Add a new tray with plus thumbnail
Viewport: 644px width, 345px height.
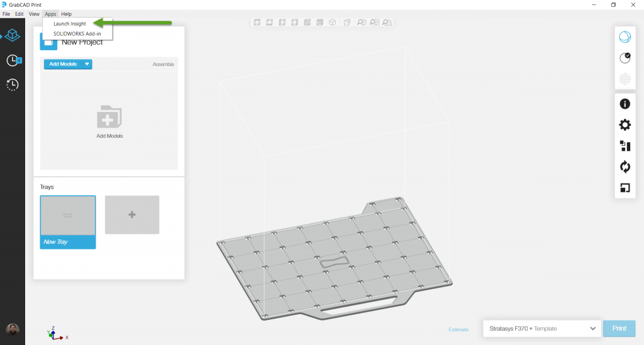click(132, 215)
